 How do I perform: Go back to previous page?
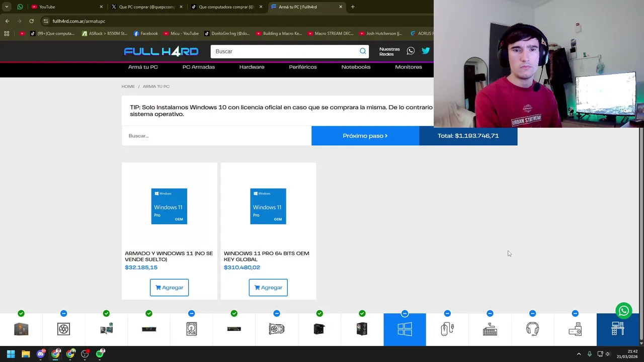[7, 21]
